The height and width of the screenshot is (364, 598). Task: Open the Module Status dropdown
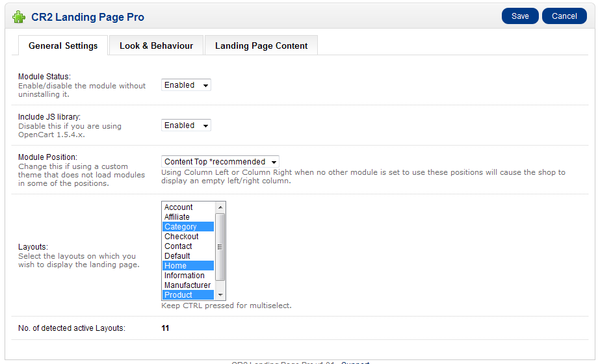click(186, 85)
